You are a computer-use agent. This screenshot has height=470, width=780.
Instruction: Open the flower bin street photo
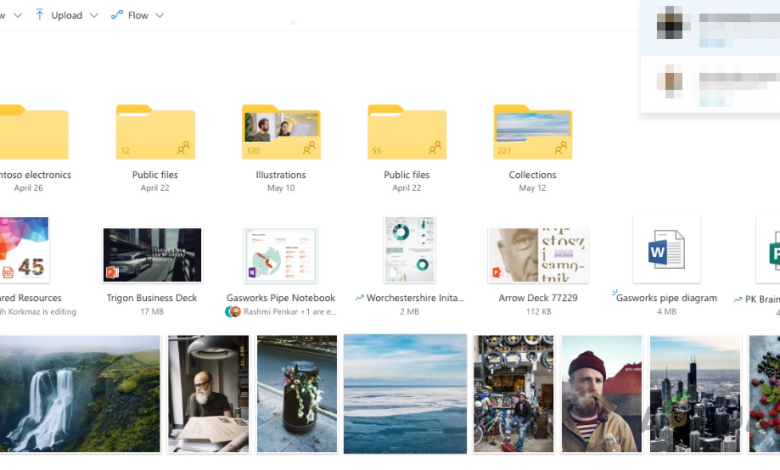click(x=297, y=393)
